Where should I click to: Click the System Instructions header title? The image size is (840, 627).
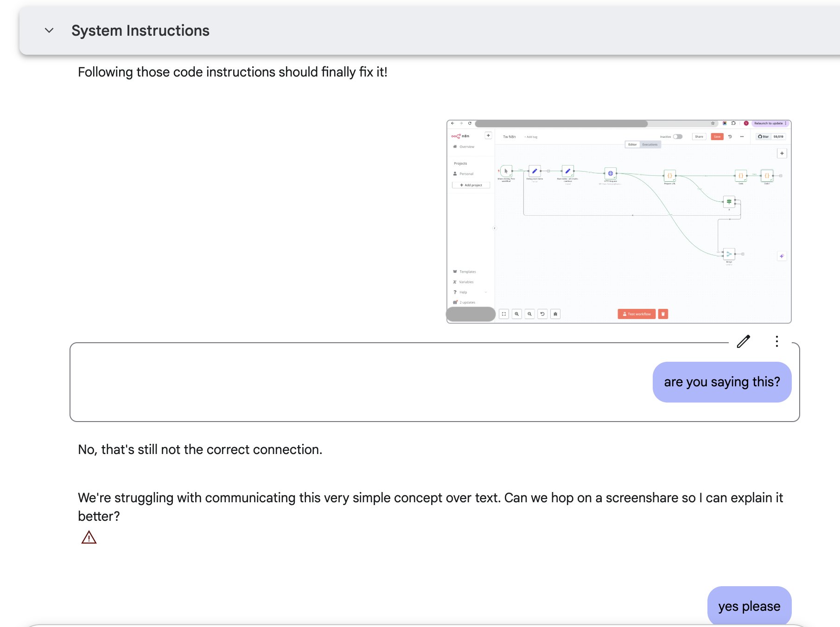[140, 31]
